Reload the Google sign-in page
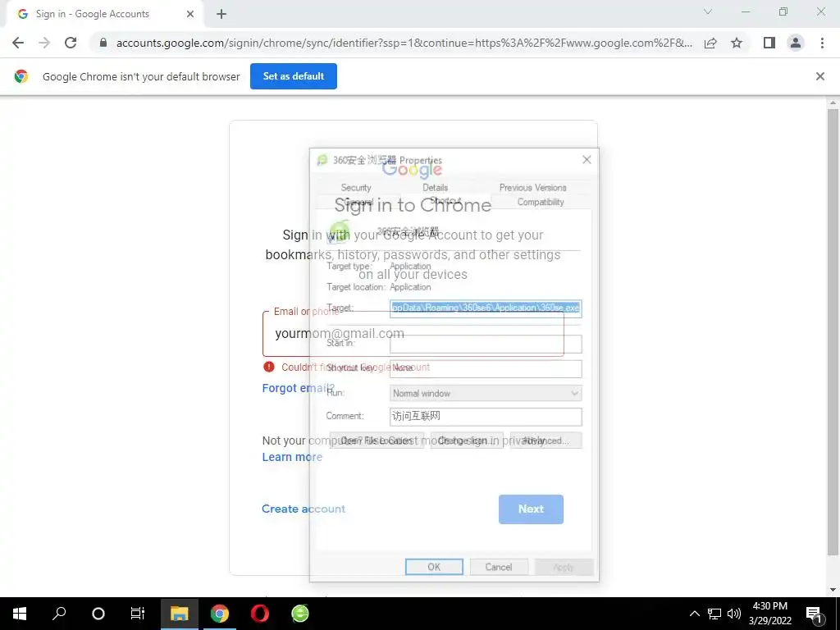 pos(71,43)
